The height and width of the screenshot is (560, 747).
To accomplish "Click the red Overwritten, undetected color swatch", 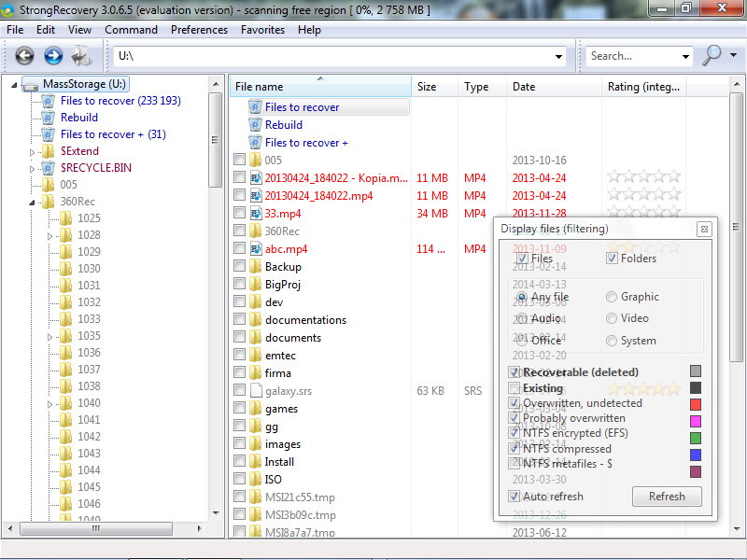I will tap(695, 404).
